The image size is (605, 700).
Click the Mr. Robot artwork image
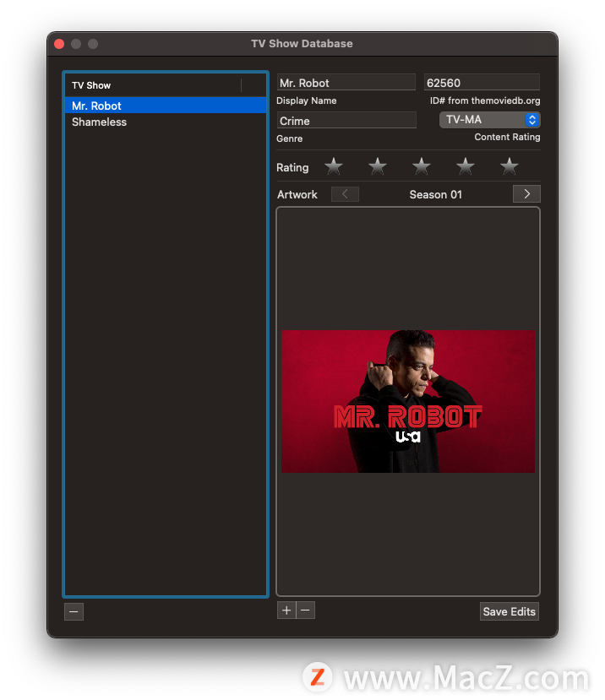(x=407, y=401)
